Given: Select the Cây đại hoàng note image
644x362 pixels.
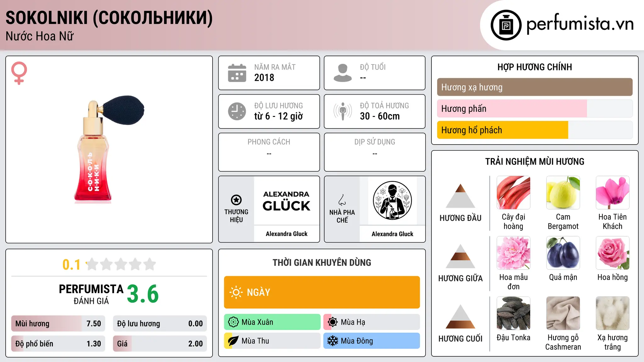Looking at the screenshot, I should [x=514, y=193].
